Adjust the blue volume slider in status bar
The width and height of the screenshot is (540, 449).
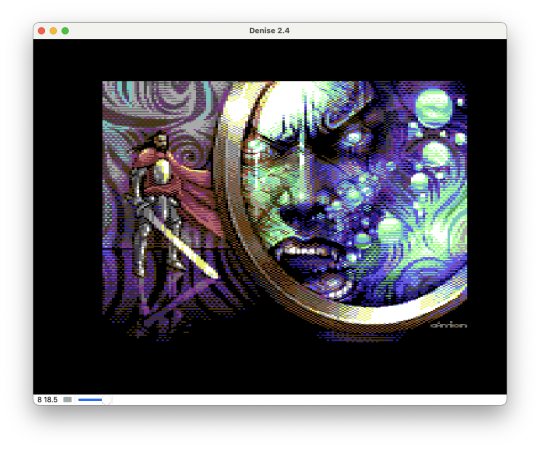94,400
